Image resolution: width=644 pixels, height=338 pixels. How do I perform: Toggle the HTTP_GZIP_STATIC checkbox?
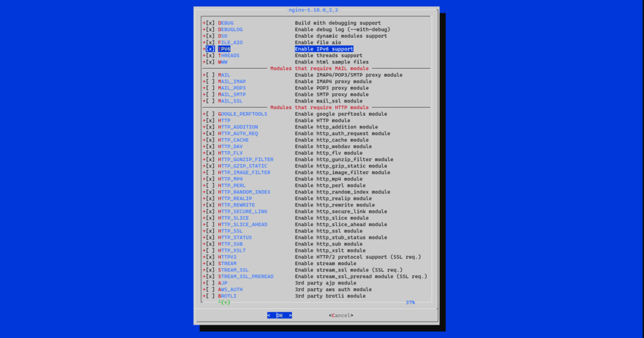(x=210, y=166)
